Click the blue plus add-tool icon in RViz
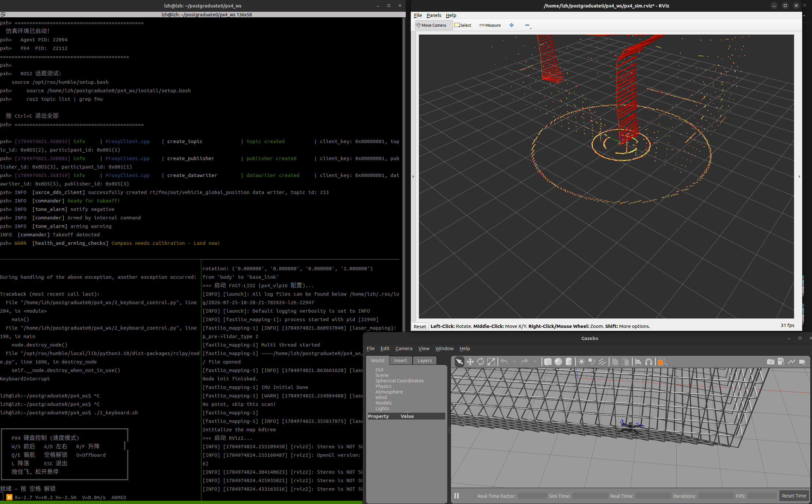The image size is (812, 504). tap(512, 25)
